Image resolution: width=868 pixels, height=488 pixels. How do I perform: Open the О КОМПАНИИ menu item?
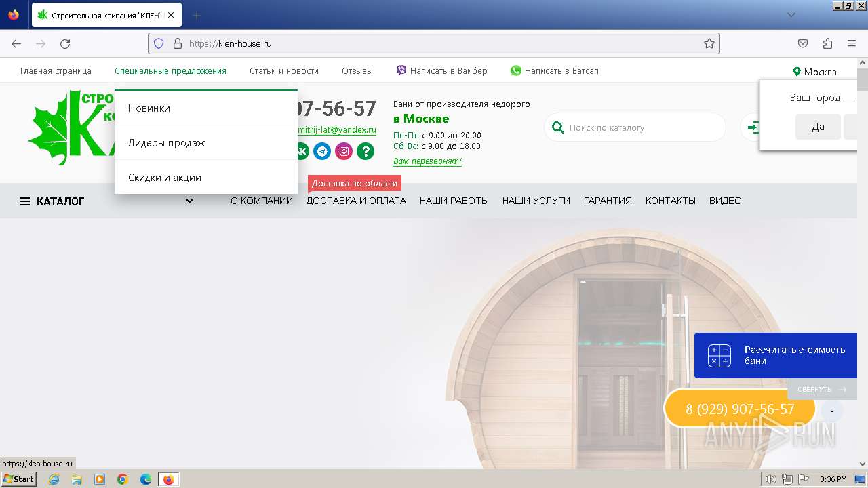pos(262,201)
